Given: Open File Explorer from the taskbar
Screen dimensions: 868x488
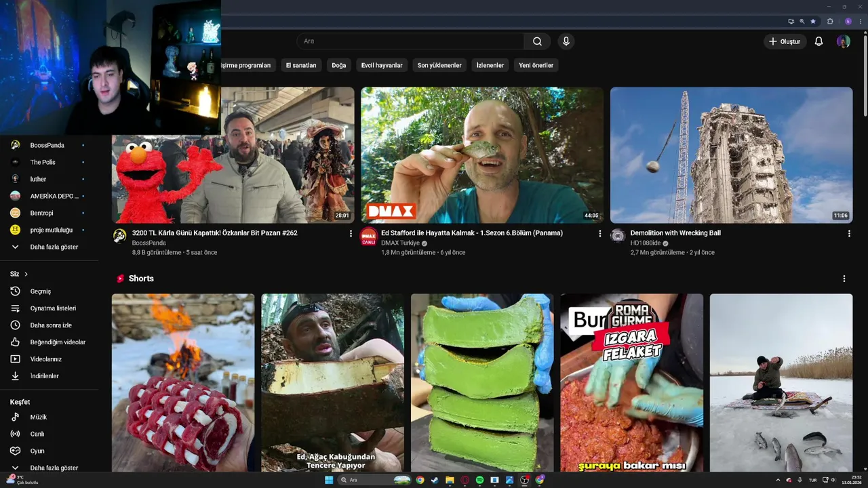Looking at the screenshot, I should 450,480.
